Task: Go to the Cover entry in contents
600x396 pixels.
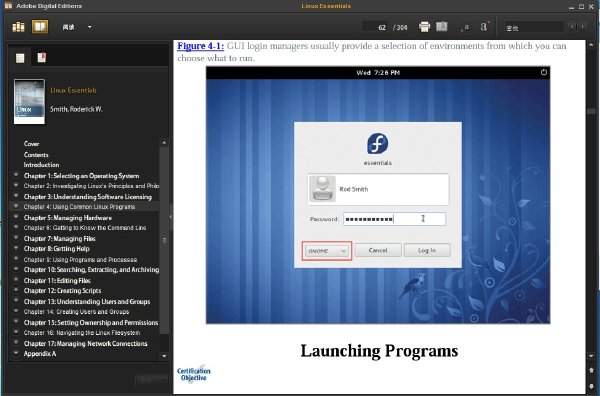Action: click(31, 144)
